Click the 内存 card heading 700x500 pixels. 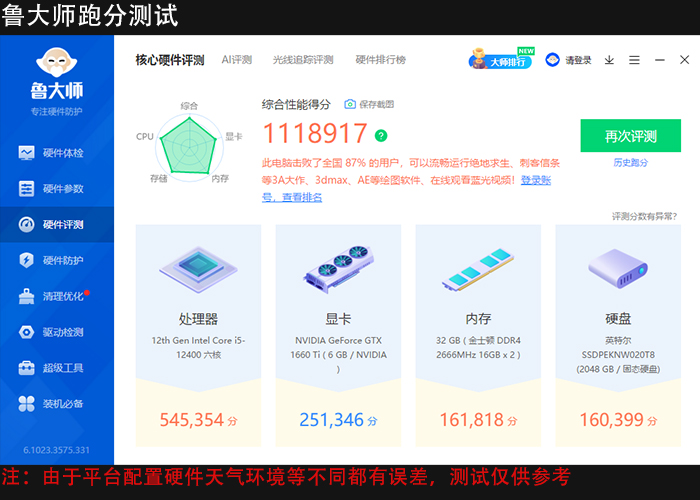(478, 319)
